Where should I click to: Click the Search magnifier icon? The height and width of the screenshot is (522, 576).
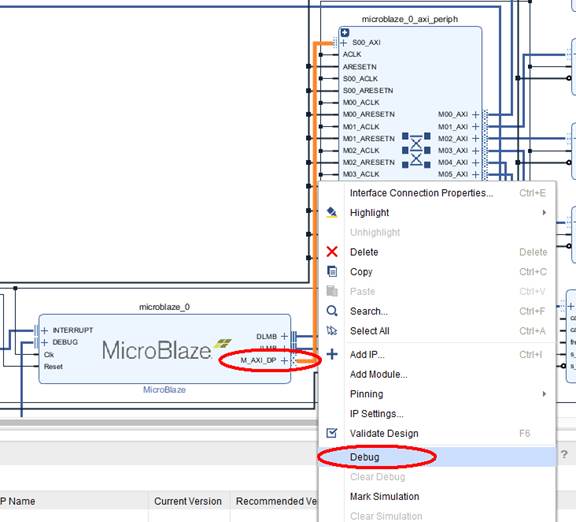[x=332, y=311]
